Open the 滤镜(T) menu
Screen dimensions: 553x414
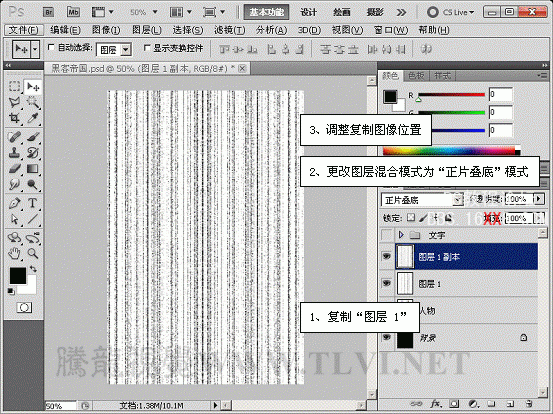point(230,30)
